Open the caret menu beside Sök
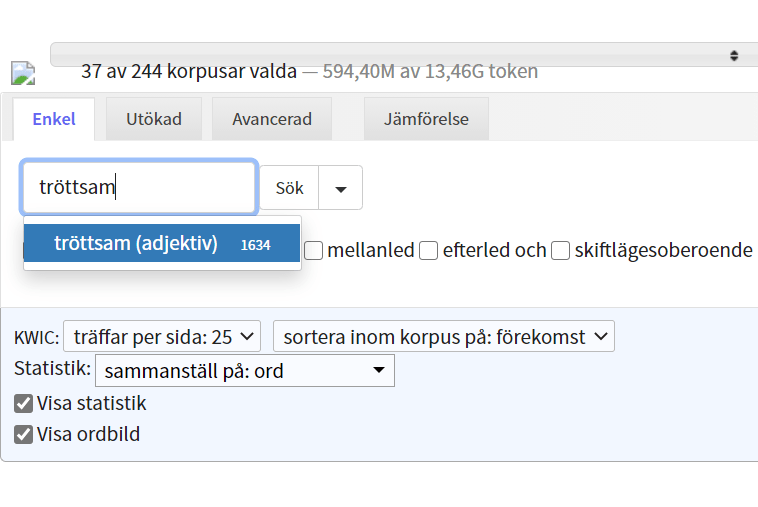This screenshot has height=507, width=758. [x=341, y=188]
